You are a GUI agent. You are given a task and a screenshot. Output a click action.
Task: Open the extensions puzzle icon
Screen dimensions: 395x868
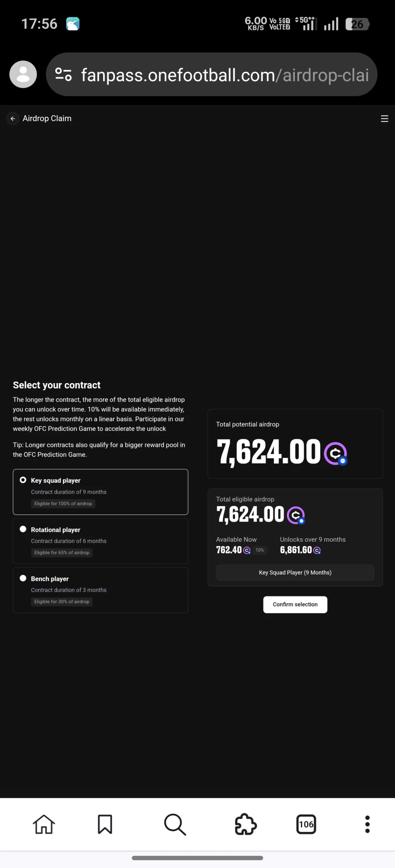(246, 824)
